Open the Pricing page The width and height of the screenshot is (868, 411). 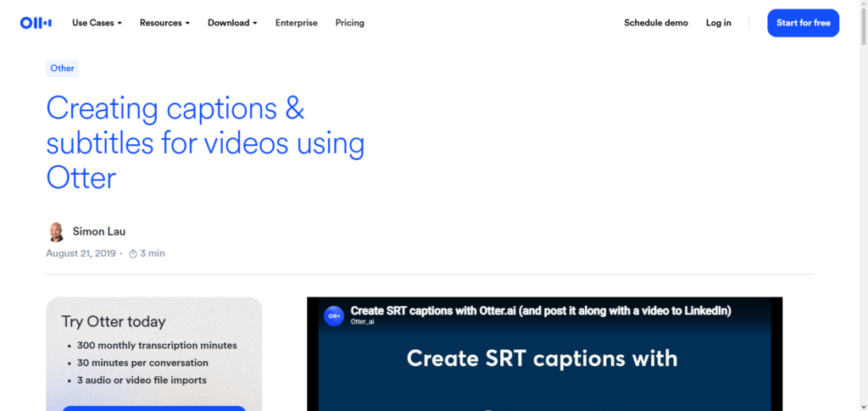click(x=350, y=23)
